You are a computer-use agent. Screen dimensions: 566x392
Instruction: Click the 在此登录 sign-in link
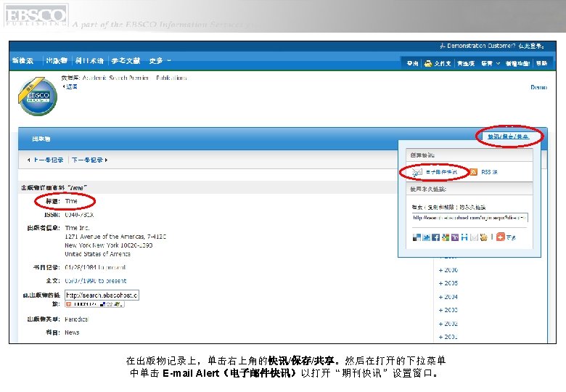pos(531,46)
